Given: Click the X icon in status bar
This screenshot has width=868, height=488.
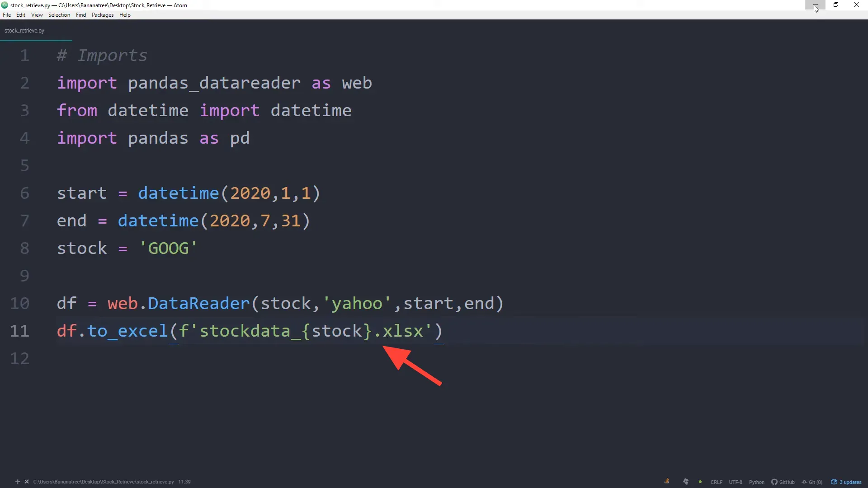Looking at the screenshot, I should pos(27,482).
